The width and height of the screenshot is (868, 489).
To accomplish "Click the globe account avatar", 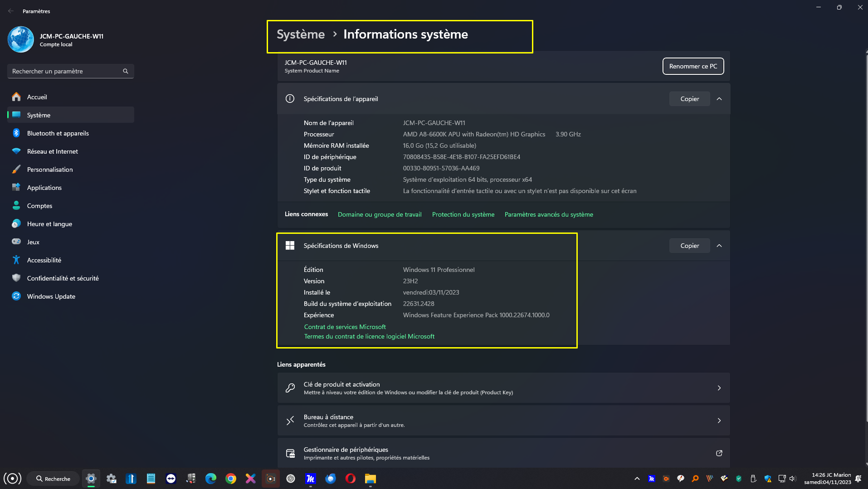I will [x=21, y=39].
